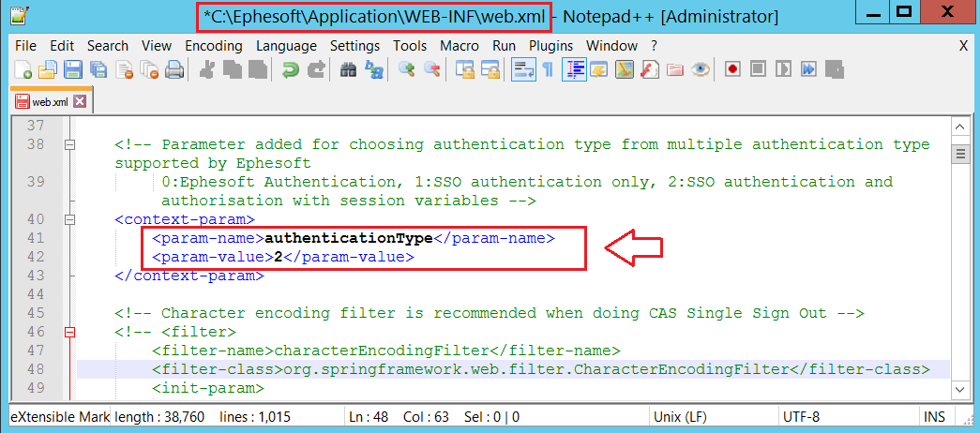Open the File menu
Image resolution: width=980 pixels, height=433 pixels.
25,46
